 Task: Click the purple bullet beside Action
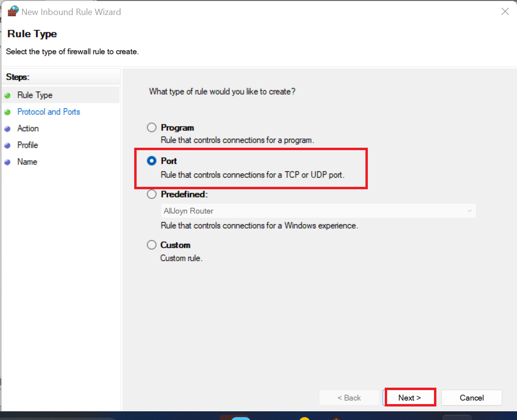(x=8, y=129)
